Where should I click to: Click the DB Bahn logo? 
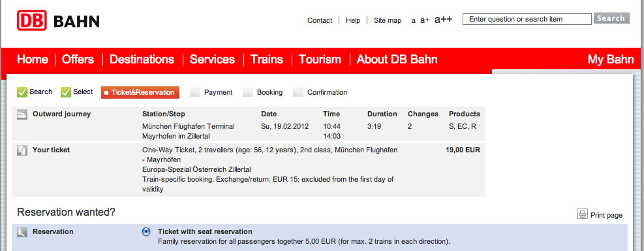tap(58, 20)
